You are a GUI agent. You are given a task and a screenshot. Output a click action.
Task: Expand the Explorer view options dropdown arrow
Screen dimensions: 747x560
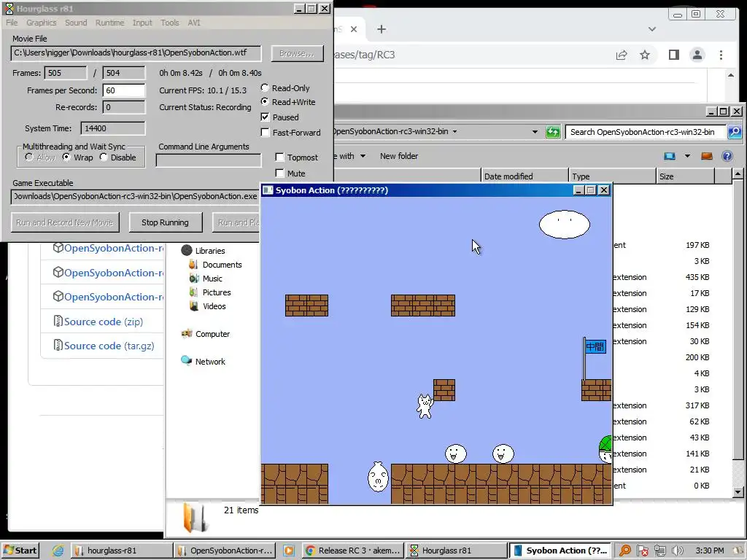point(687,156)
